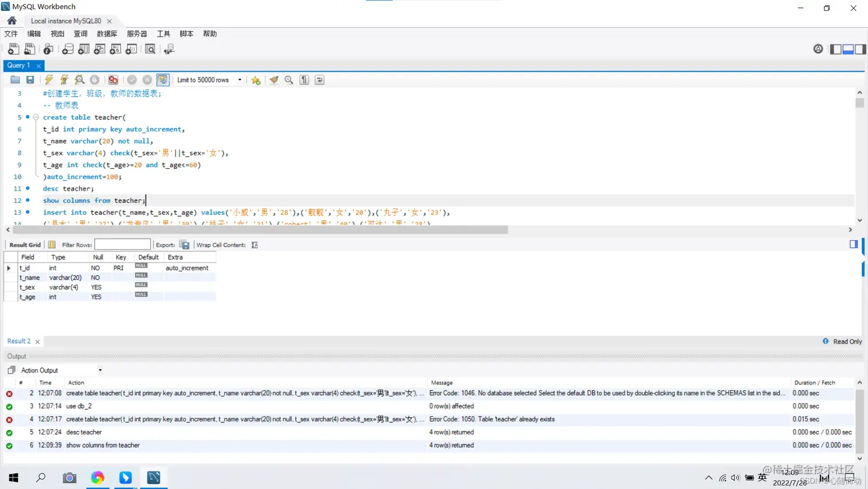868x489 pixels.
Task: Toggle wrap cell content icon
Action: tap(254, 245)
